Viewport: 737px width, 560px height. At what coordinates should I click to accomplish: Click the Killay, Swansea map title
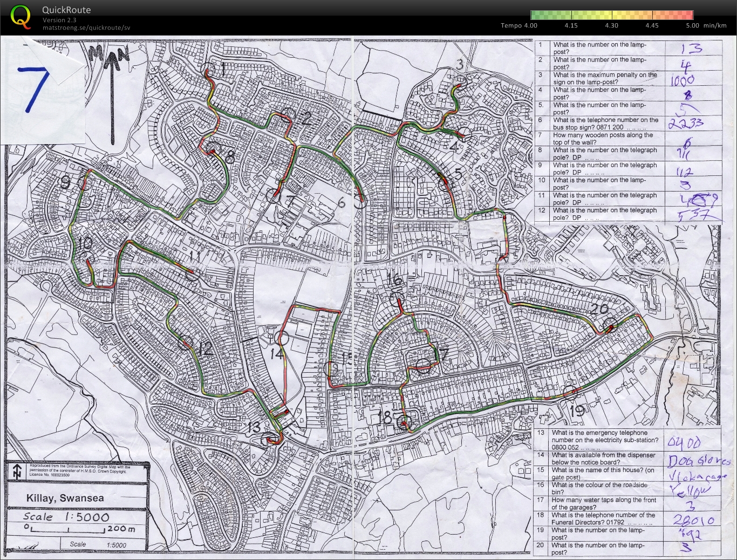coord(65,498)
